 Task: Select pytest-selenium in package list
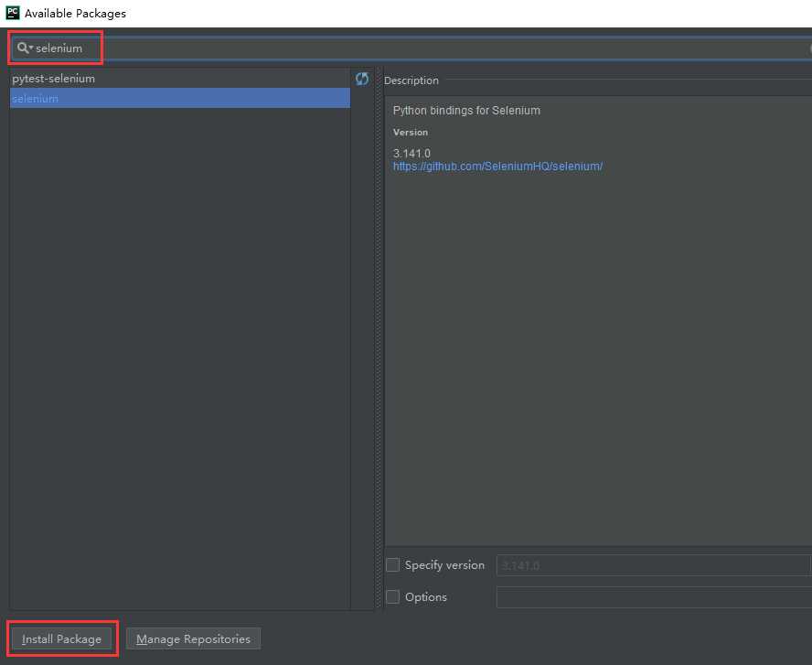pyautogui.click(x=180, y=79)
